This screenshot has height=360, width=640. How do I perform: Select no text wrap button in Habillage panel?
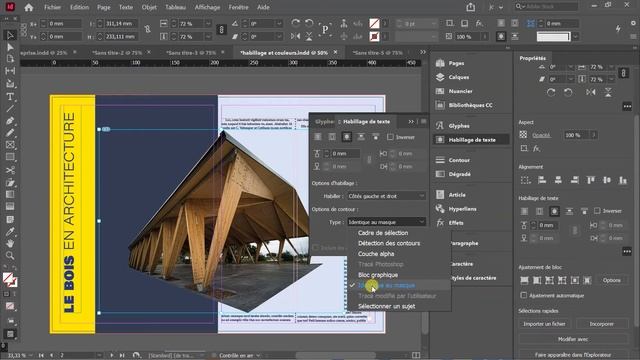point(318,137)
